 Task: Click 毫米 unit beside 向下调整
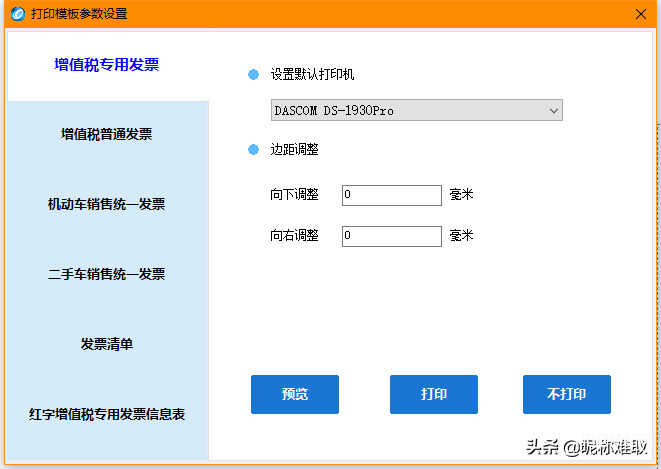click(x=461, y=195)
